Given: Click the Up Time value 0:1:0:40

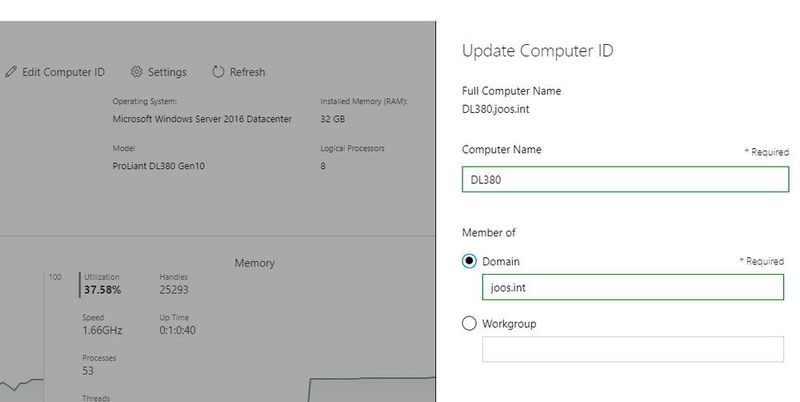Looking at the screenshot, I should (178, 331).
